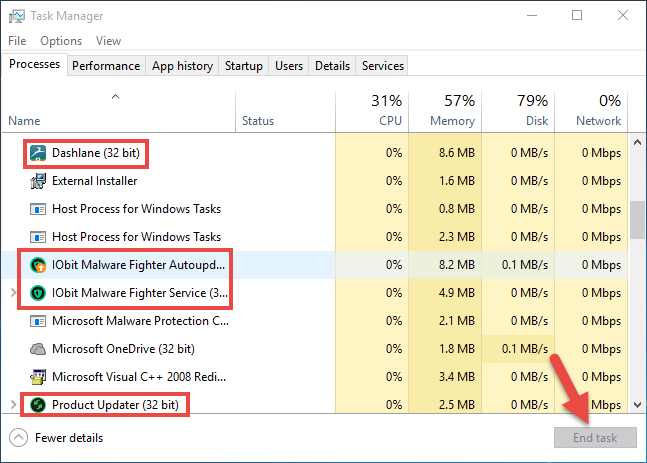Expand the Product Updater process group

click(x=13, y=404)
